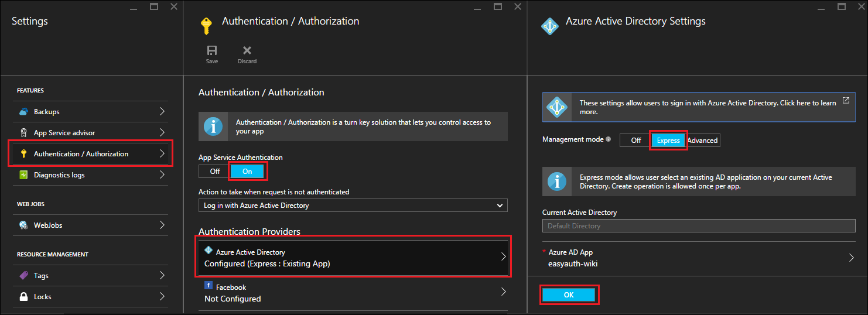Click the Discard X icon
This screenshot has height=315, width=868.
pos(247,51)
